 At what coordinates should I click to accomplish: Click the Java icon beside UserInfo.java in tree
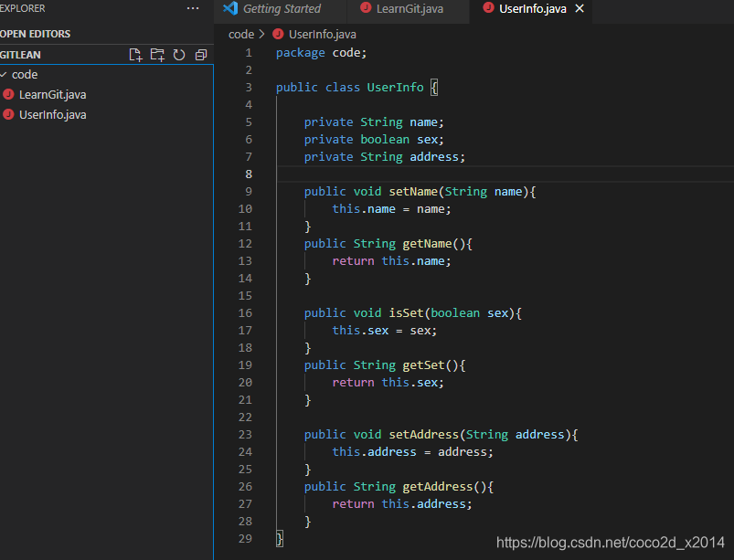click(8, 114)
